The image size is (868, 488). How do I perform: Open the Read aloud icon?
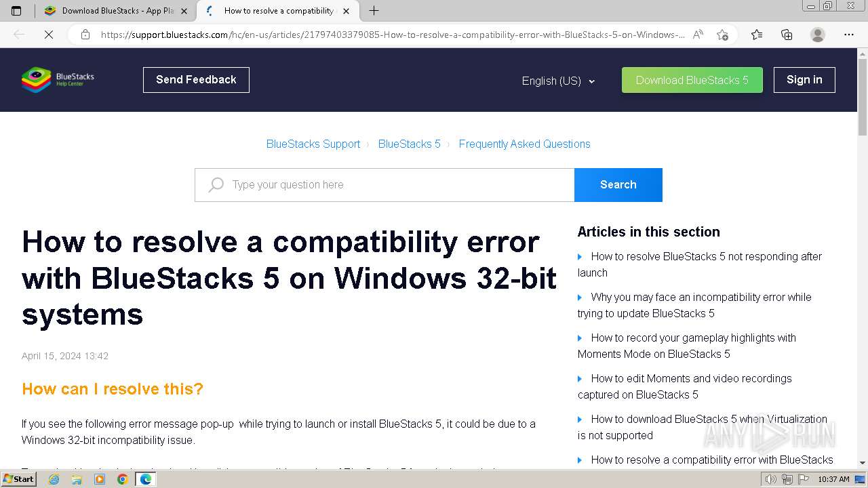point(698,35)
